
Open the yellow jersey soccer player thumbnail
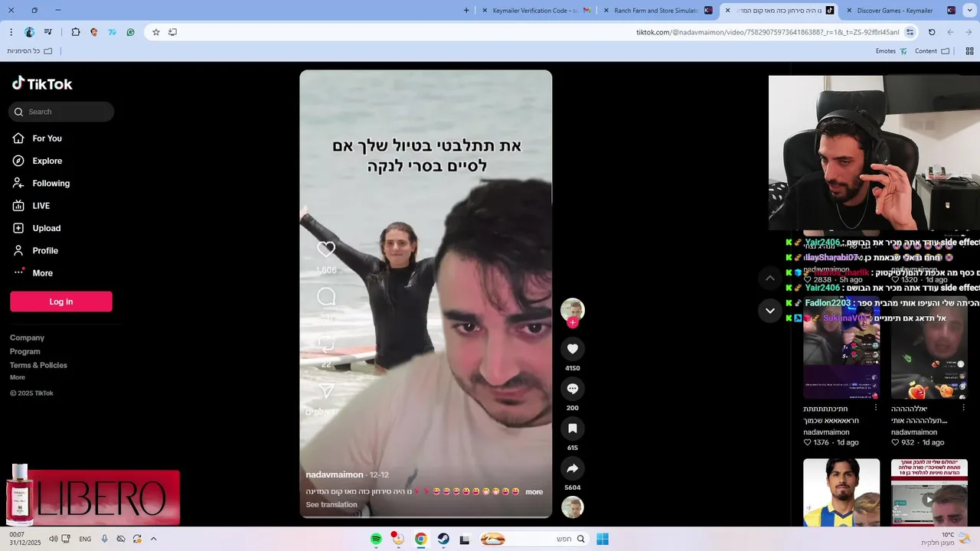tap(841, 493)
